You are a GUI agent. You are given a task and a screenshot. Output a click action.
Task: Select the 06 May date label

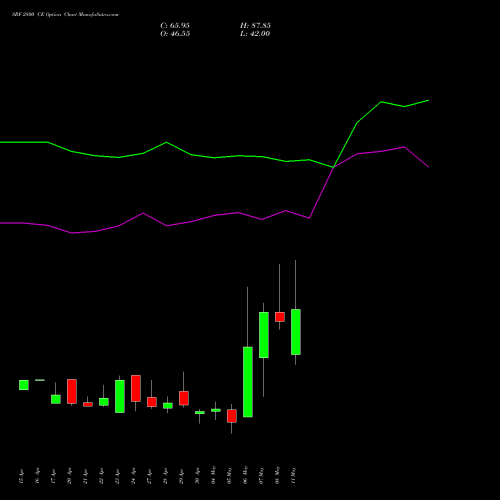tap(245, 475)
